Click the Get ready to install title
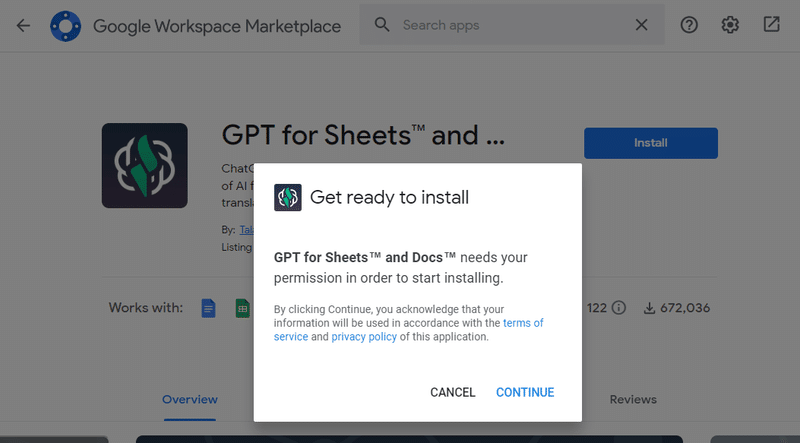This screenshot has width=800, height=443. (x=389, y=198)
